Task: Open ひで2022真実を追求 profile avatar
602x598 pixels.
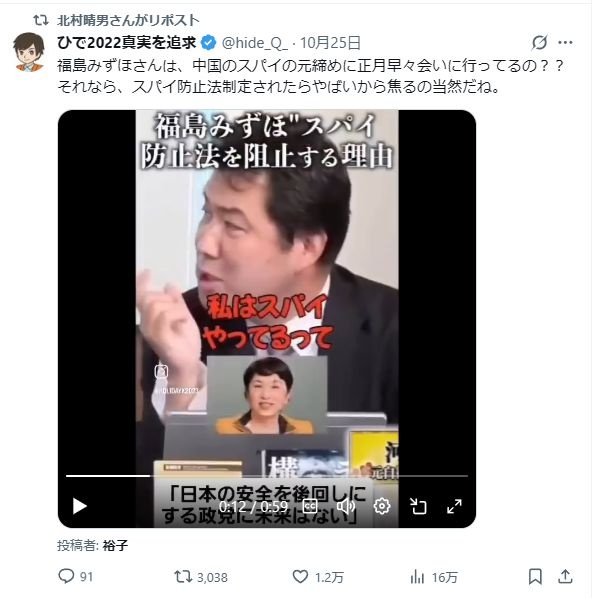Action: [x=29, y=51]
